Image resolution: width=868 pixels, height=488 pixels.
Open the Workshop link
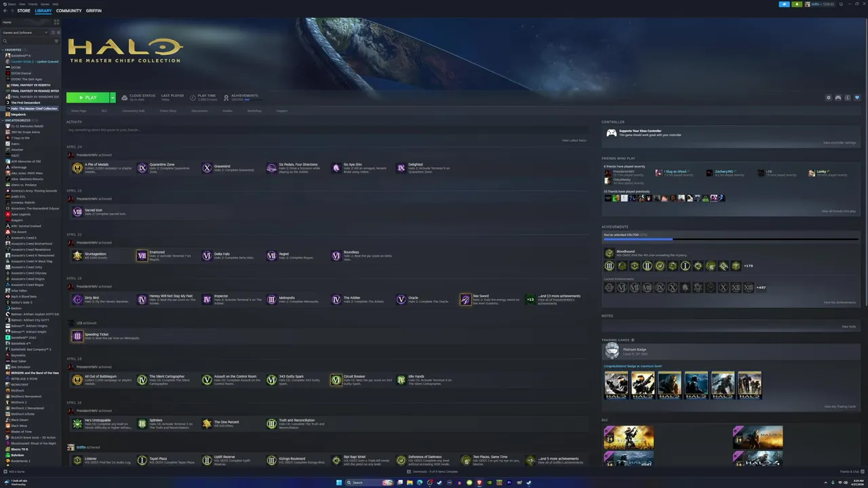pyautogui.click(x=254, y=110)
